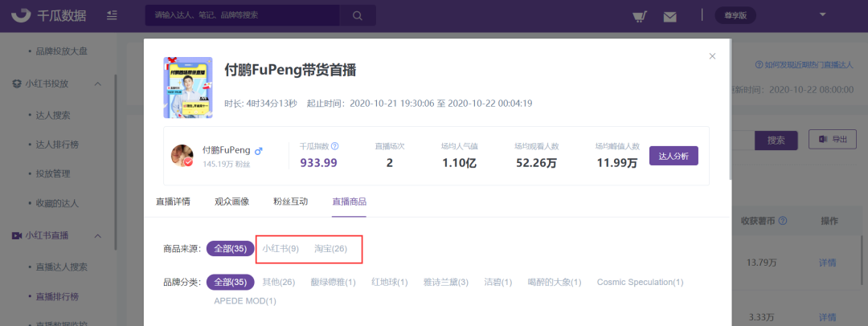The height and width of the screenshot is (326, 868).
Task: Switch to the 直播详情 tab
Action: point(173,202)
